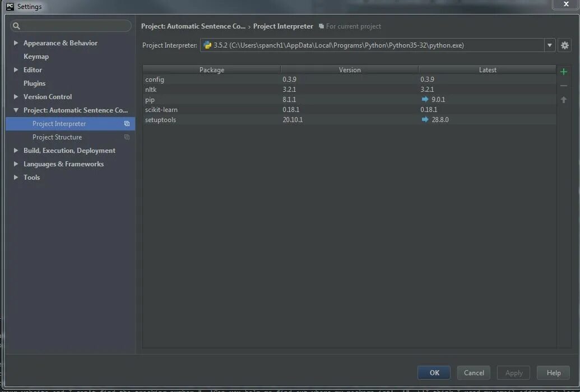
Task: Click the PyCharm icon in title bar
Action: pyautogui.click(x=10, y=6)
